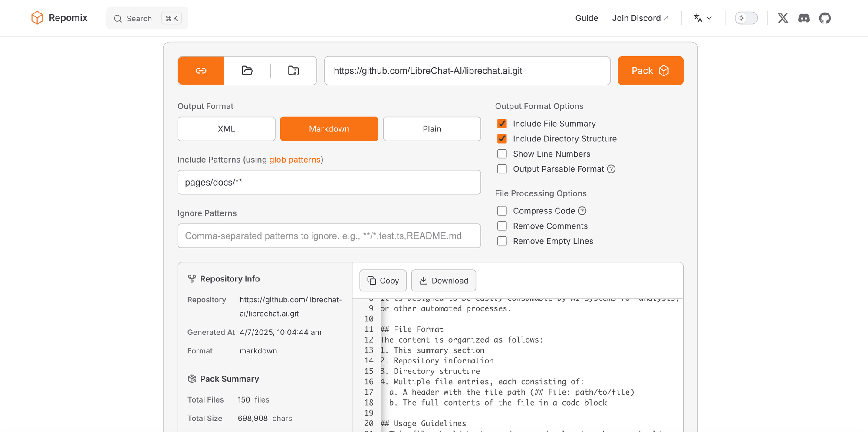Select the URL link input mode
Image resolution: width=868 pixels, height=432 pixels.
(x=201, y=71)
